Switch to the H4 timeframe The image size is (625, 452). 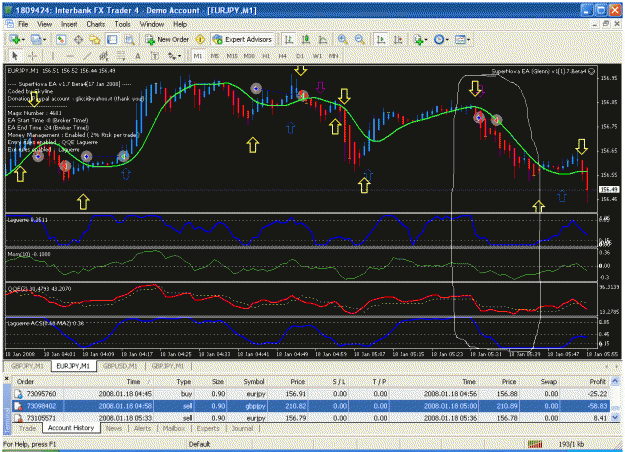283,56
